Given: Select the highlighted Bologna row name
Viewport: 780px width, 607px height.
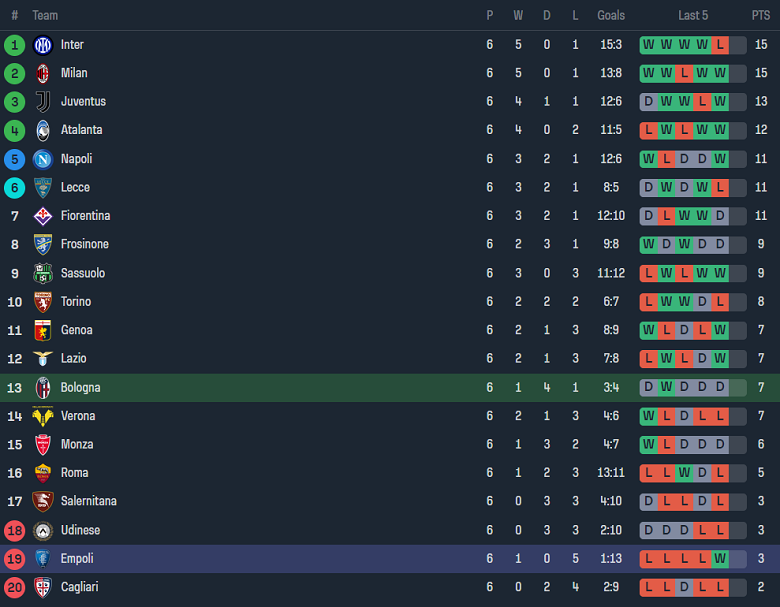Looking at the screenshot, I should tap(80, 387).
